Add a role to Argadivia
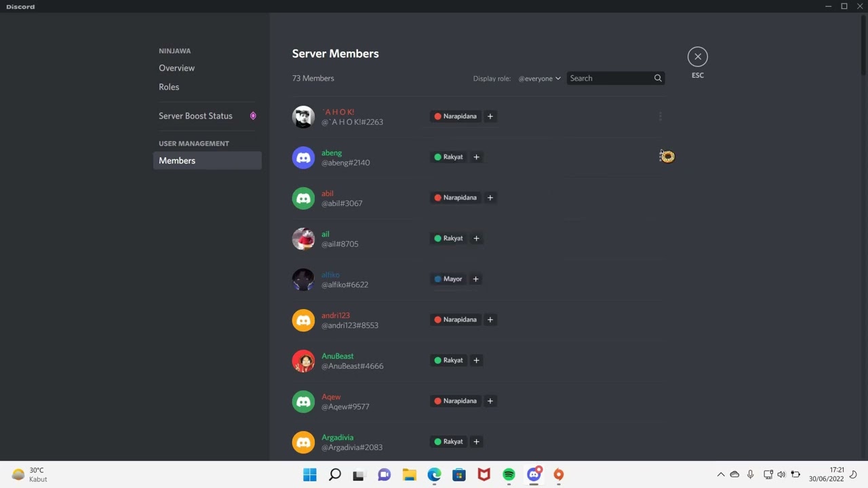The image size is (868, 488). [x=476, y=442]
